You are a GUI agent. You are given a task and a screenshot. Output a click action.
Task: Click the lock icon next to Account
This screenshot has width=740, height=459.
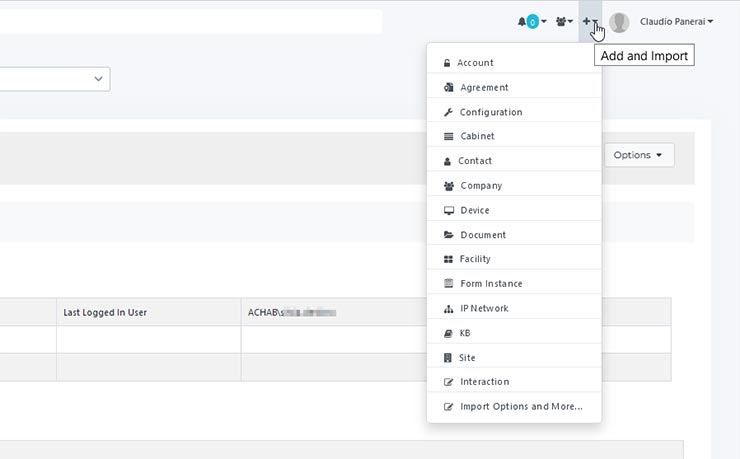coord(447,63)
